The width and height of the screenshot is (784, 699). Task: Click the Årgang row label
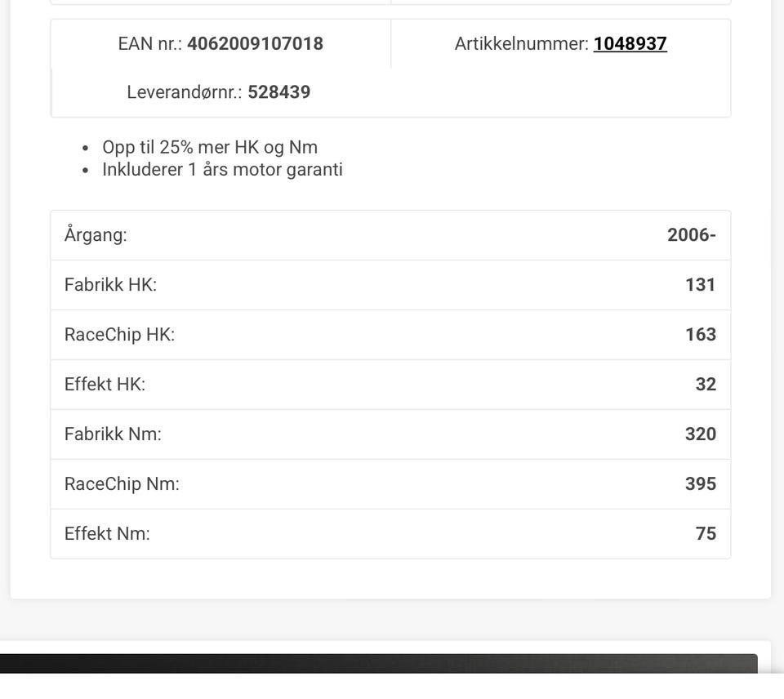(x=96, y=235)
